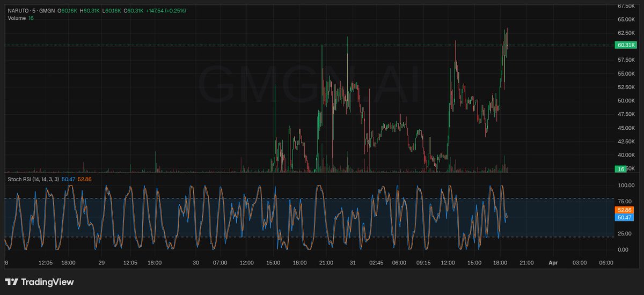
Task: Click the 100.00 Stoch RSI scale label
Action: tap(626, 186)
